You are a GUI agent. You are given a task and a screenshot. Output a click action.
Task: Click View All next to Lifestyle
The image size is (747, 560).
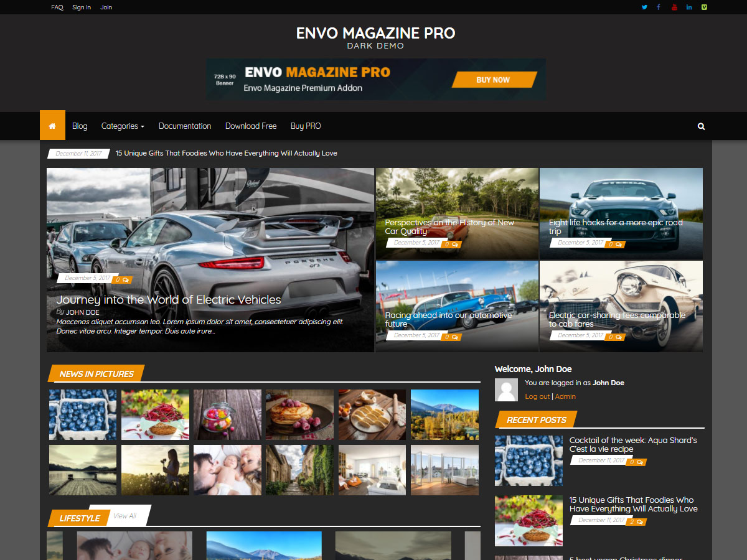pos(125,516)
